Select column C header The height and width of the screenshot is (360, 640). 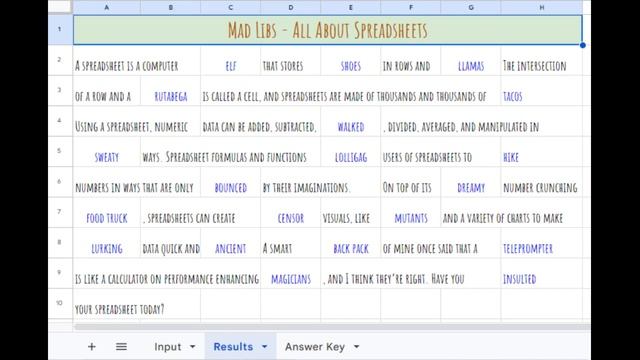pos(231,7)
